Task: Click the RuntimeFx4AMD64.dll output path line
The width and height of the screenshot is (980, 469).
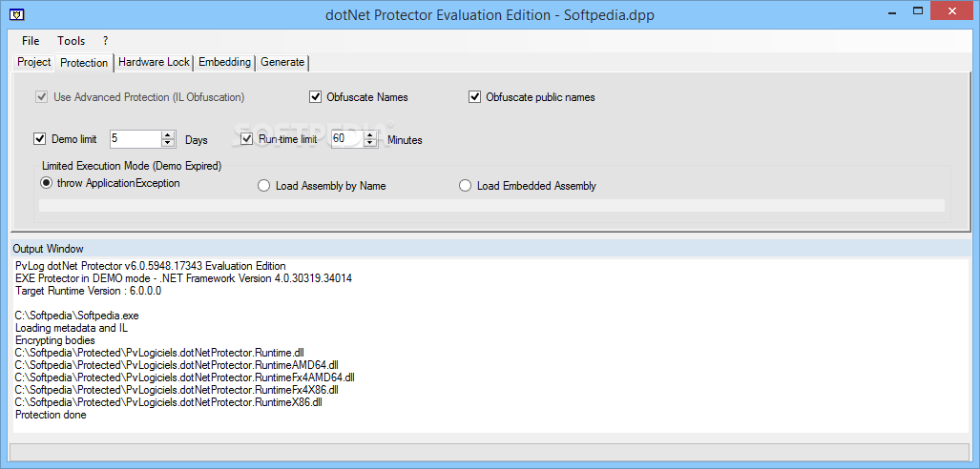Action: pos(185,377)
